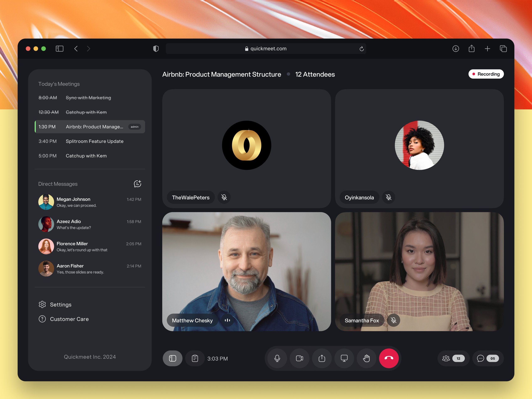The width and height of the screenshot is (532, 399).
Task: Click the Customer Care help icon
Action: (x=42, y=319)
